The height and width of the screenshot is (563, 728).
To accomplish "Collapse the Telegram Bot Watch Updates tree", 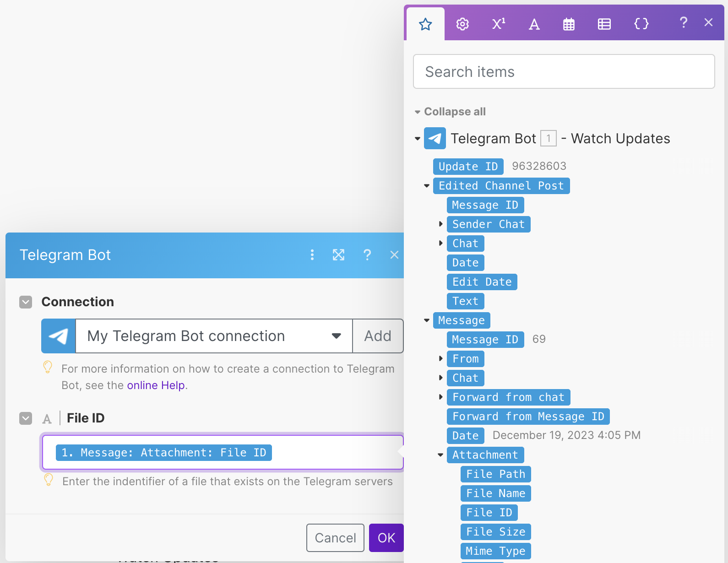I will click(417, 138).
